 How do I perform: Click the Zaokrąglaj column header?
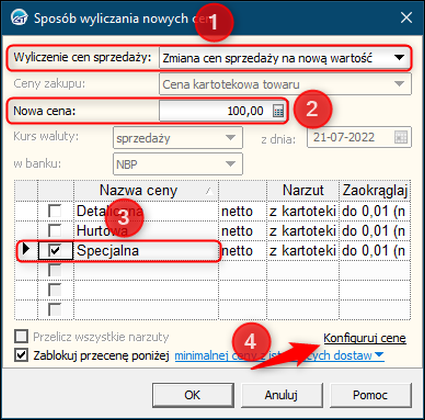(375, 191)
